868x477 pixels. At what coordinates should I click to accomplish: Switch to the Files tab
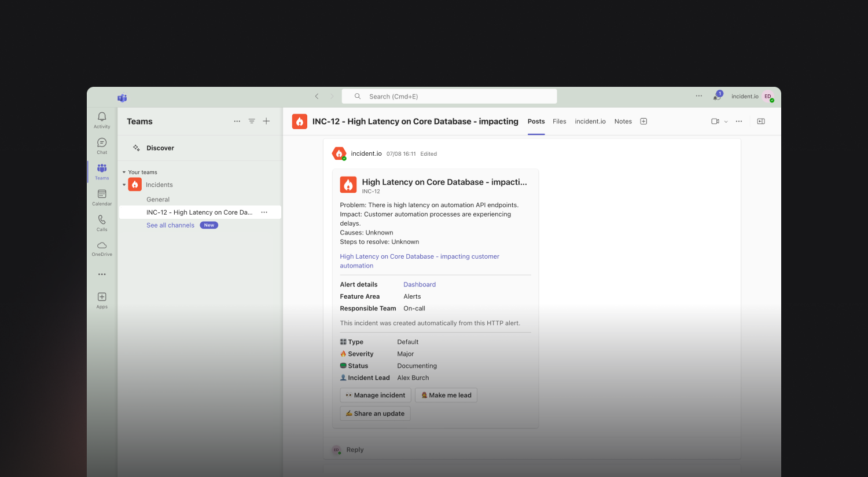point(559,122)
